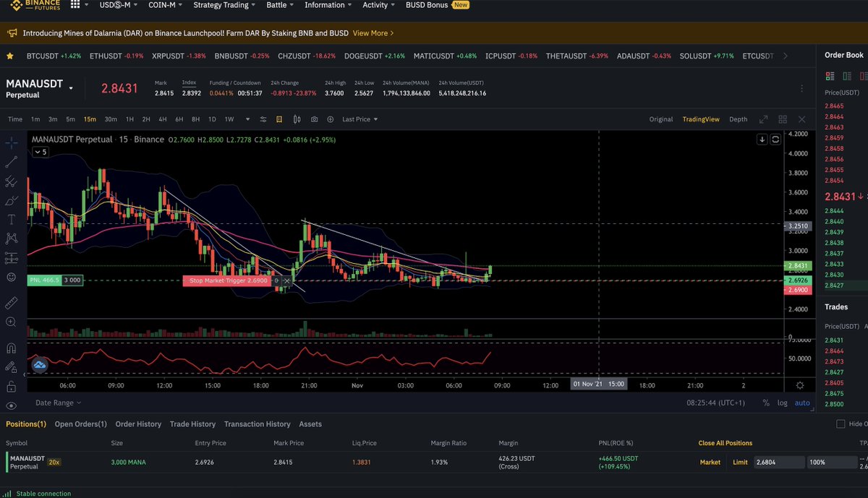868x498 pixels.
Task: Switch to multi-chart grid layout
Action: click(783, 119)
